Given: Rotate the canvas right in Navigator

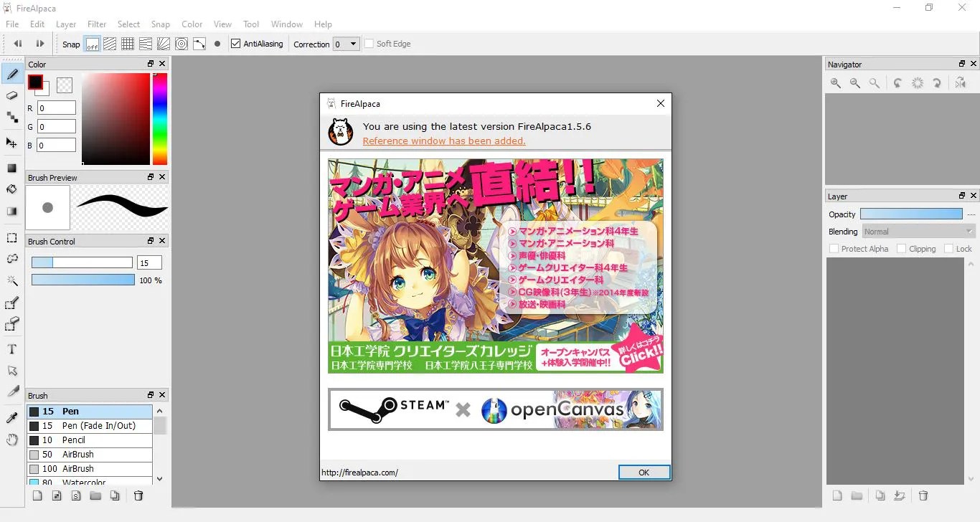Looking at the screenshot, I should pos(937,83).
